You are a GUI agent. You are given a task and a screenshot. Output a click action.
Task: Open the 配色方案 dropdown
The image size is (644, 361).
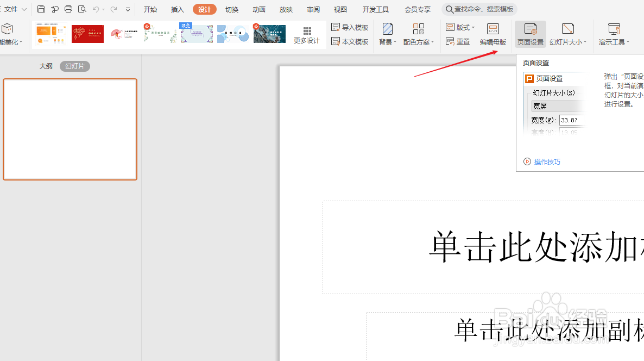pos(419,34)
